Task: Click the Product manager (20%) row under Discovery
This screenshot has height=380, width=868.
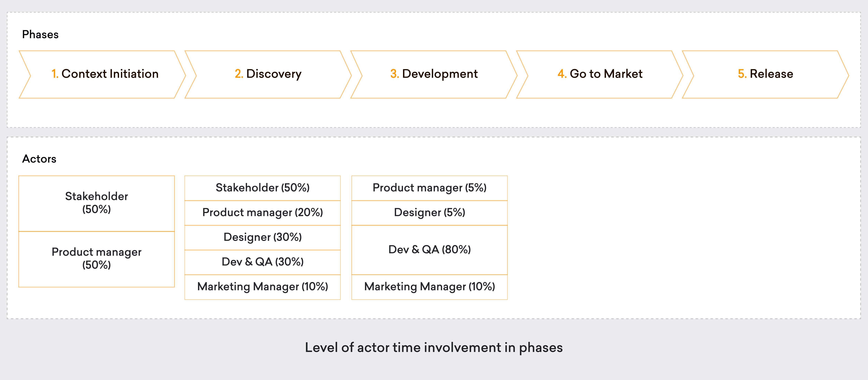Action: tap(263, 213)
